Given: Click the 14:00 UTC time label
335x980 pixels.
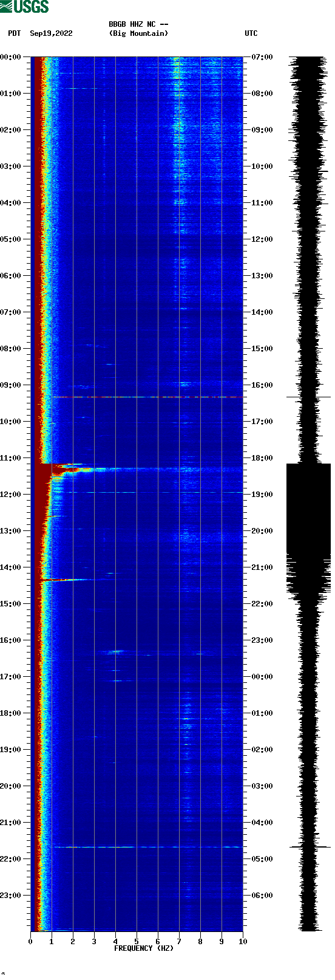Looking at the screenshot, I should [x=262, y=312].
